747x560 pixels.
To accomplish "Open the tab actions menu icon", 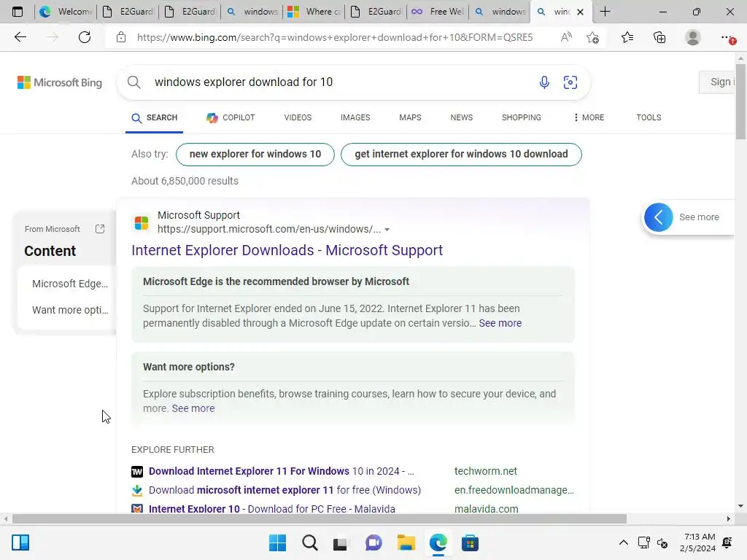I will (18, 12).
